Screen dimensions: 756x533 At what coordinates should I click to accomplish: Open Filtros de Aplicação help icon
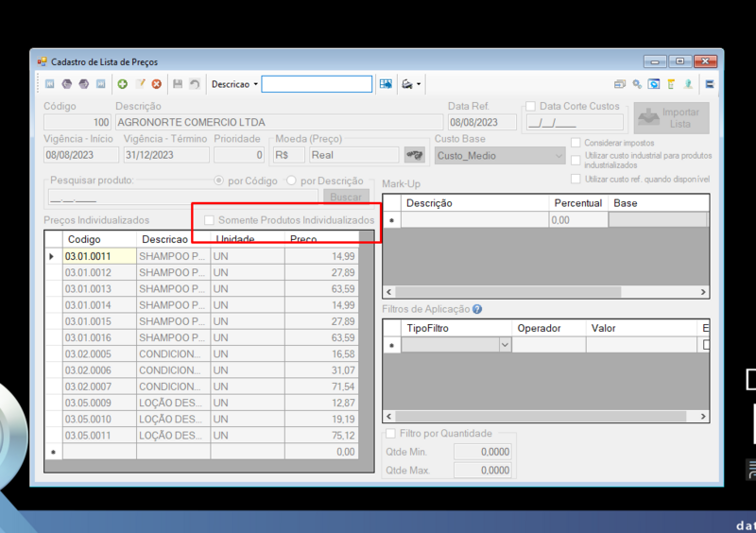click(477, 309)
